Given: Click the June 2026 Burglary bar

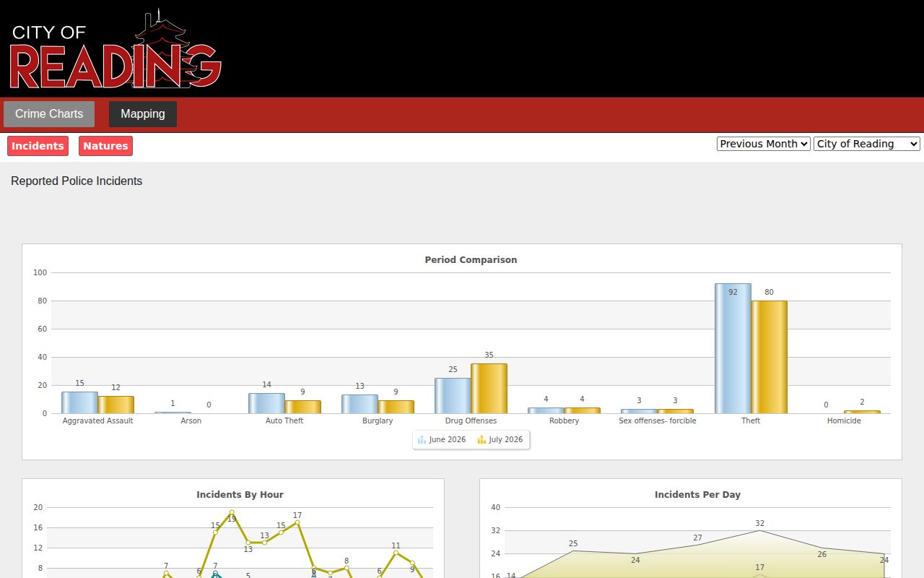Looking at the screenshot, I should [359, 404].
